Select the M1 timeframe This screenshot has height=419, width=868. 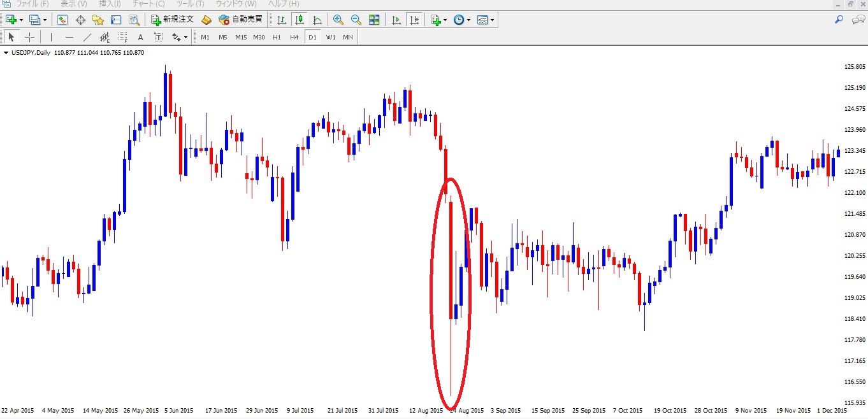(205, 37)
